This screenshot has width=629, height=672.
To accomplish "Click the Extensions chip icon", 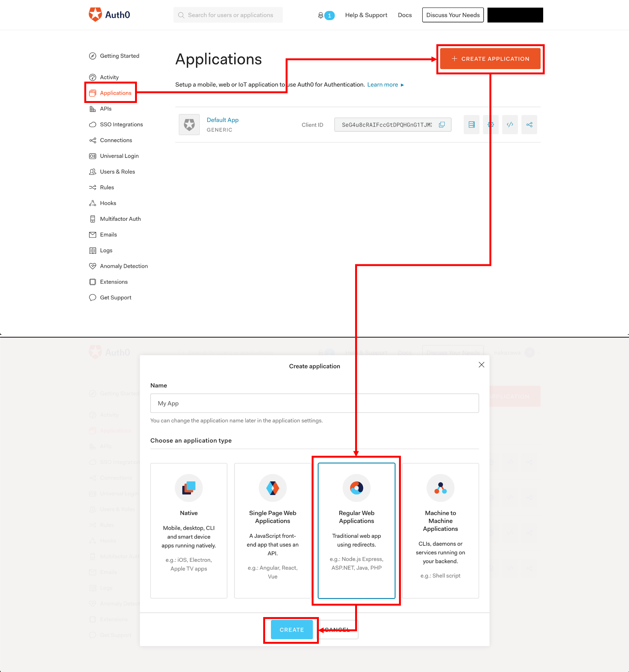I will [92, 281].
